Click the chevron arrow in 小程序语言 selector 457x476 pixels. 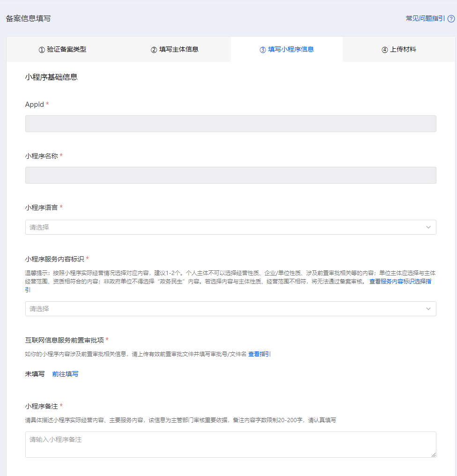click(428, 227)
